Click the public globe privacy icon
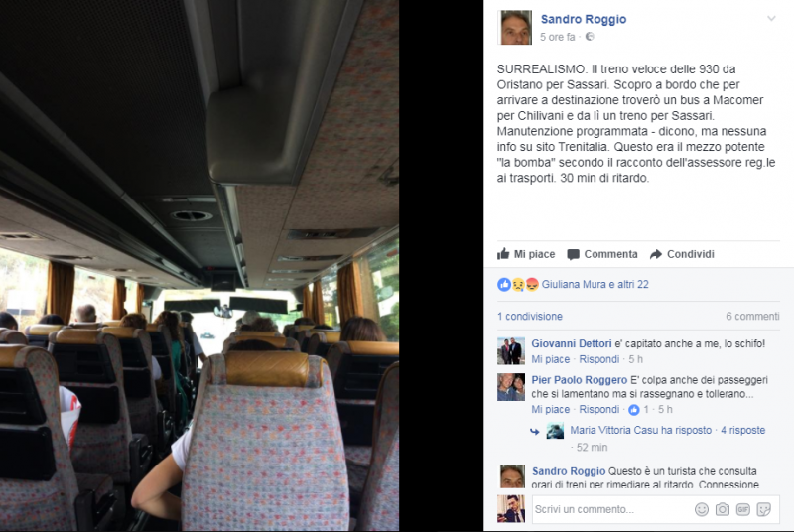Image resolution: width=794 pixels, height=532 pixels. (590, 37)
